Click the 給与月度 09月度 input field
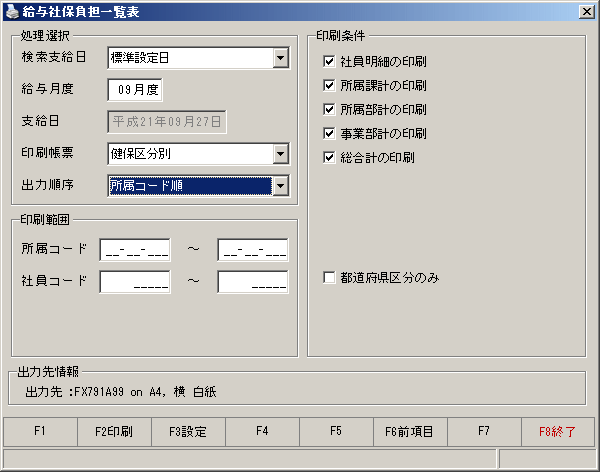Image resolution: width=600 pixels, height=472 pixels. pyautogui.click(x=135, y=90)
